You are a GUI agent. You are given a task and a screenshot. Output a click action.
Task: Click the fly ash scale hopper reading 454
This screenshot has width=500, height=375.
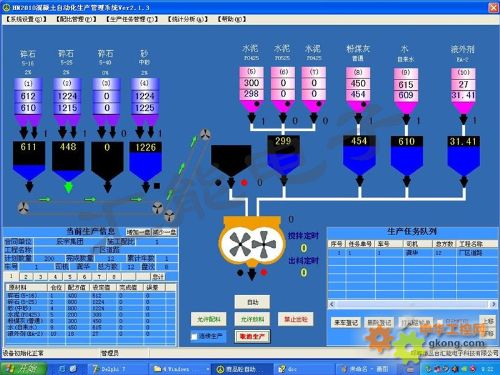click(x=359, y=155)
